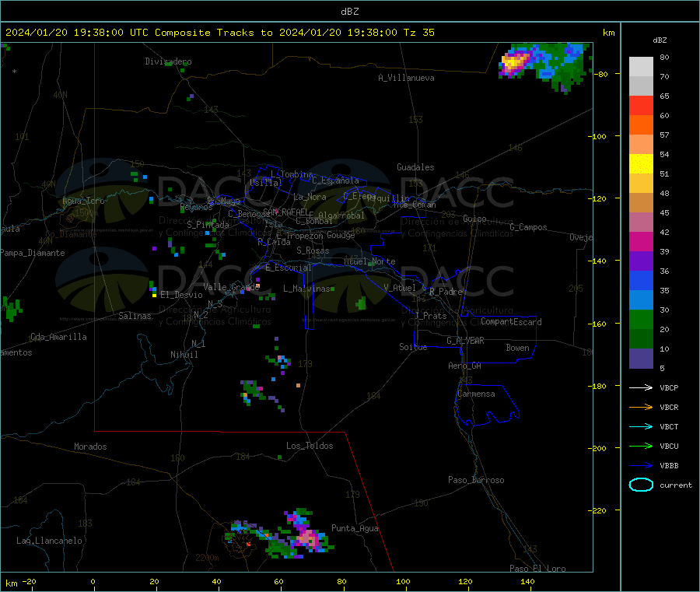The height and width of the screenshot is (592, 700).
Task: Click the 'Nihuil' map label
Action: [184, 355]
